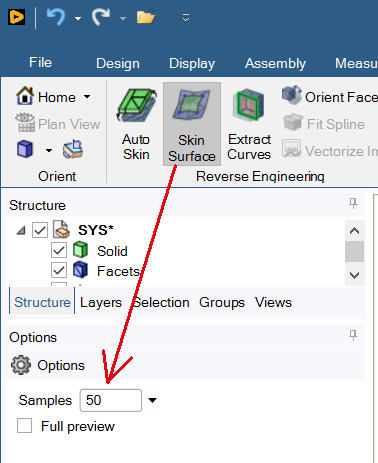
Task: Redo the last undone action
Action: (101, 17)
